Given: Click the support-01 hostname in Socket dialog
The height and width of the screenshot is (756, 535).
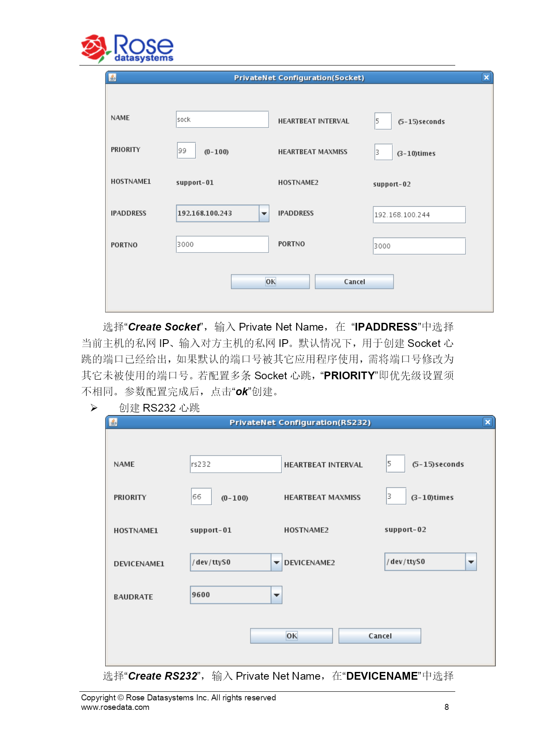Looking at the screenshot, I should tap(195, 183).
